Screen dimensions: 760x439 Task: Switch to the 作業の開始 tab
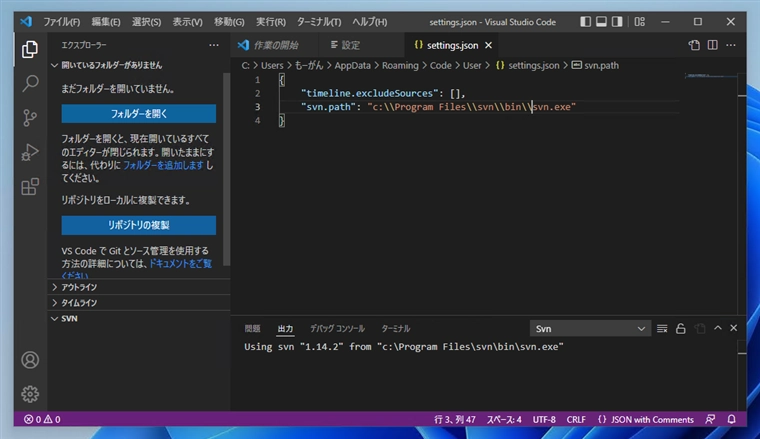click(274, 45)
